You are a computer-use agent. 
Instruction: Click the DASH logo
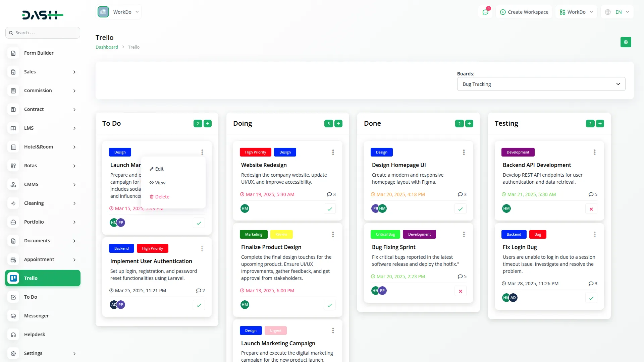[43, 15]
